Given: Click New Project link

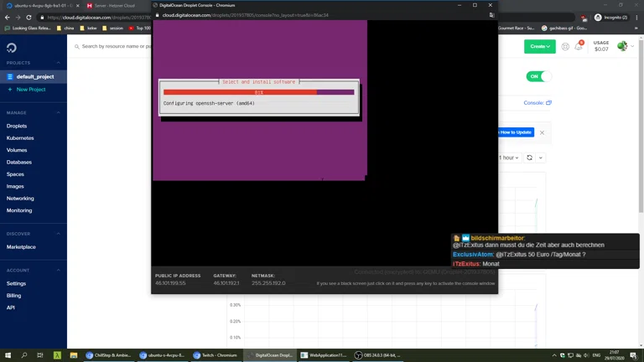Looking at the screenshot, I should point(31,90).
